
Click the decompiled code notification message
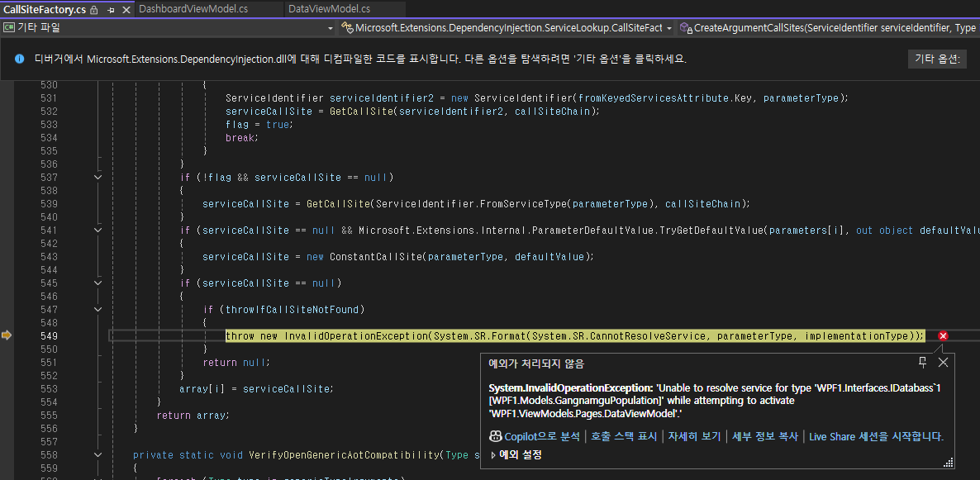[360, 59]
